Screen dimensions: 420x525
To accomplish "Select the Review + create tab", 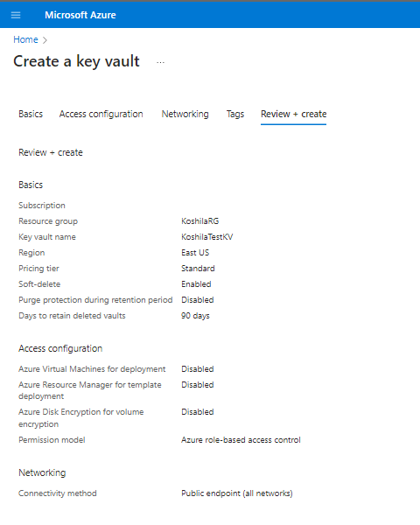I will pyautogui.click(x=293, y=114).
